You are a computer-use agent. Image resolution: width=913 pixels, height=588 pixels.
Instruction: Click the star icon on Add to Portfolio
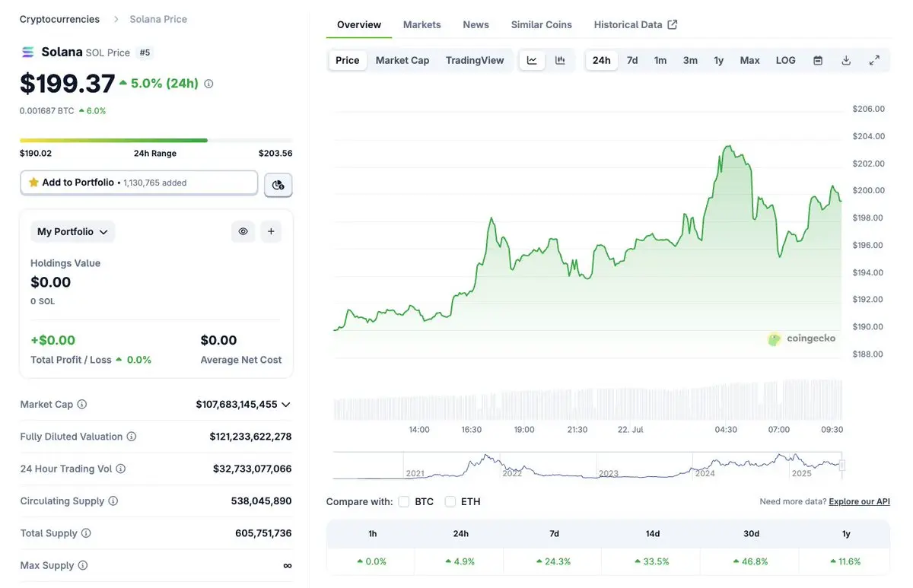pyautogui.click(x=33, y=183)
